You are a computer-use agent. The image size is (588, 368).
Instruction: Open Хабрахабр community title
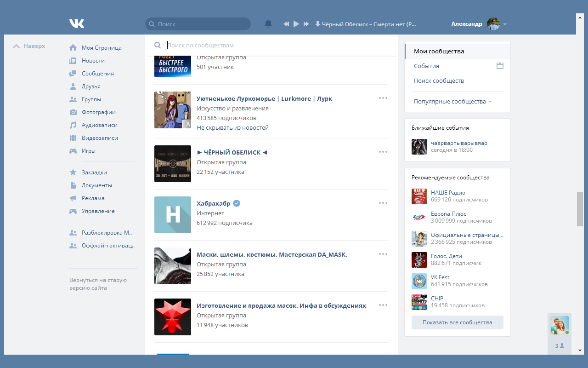[213, 203]
